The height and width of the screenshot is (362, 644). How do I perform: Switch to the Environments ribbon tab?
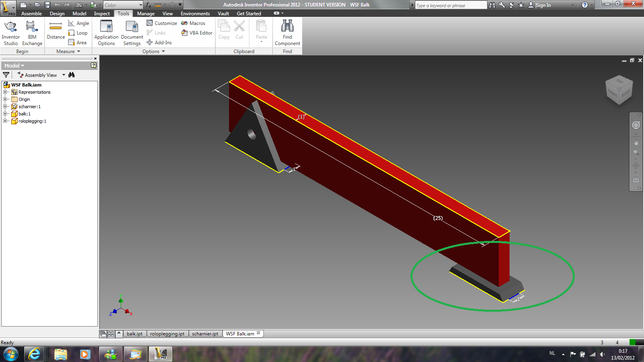pyautogui.click(x=195, y=14)
